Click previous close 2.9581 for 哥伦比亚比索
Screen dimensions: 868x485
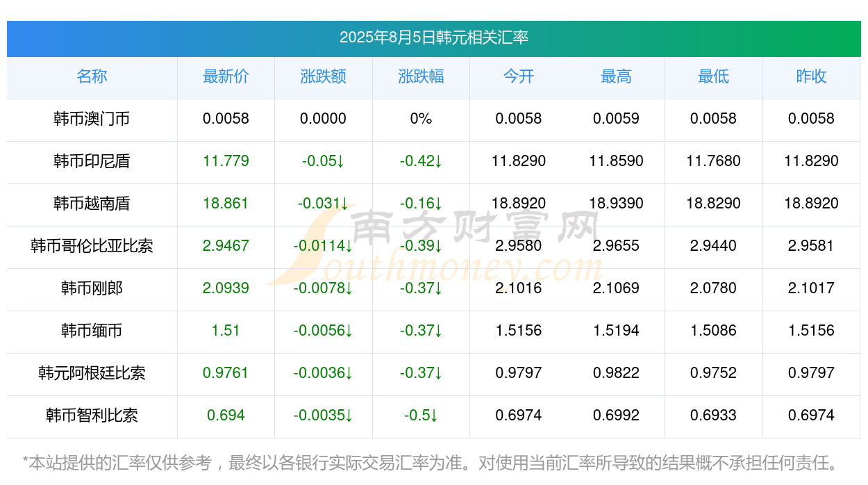[811, 246]
